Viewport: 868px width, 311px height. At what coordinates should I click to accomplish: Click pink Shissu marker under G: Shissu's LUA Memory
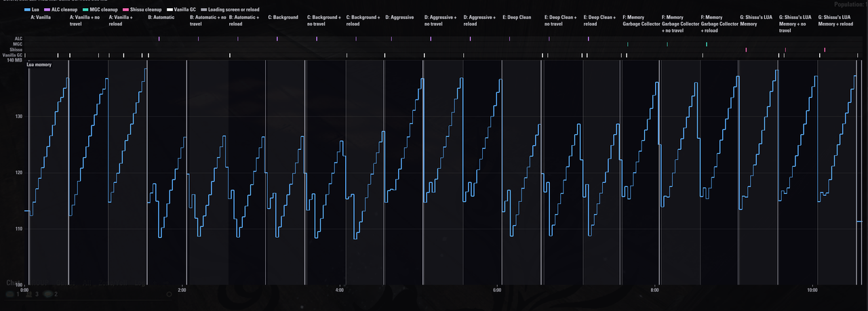click(x=746, y=49)
